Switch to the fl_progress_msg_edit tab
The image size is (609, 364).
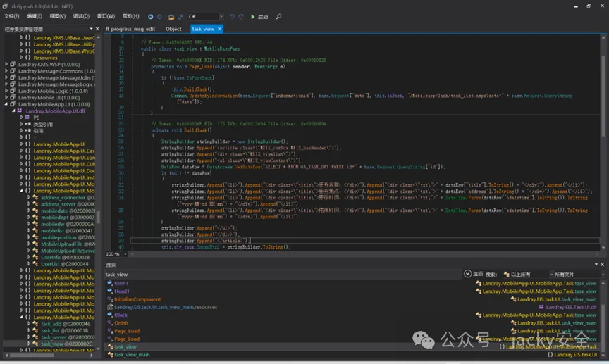pos(130,29)
